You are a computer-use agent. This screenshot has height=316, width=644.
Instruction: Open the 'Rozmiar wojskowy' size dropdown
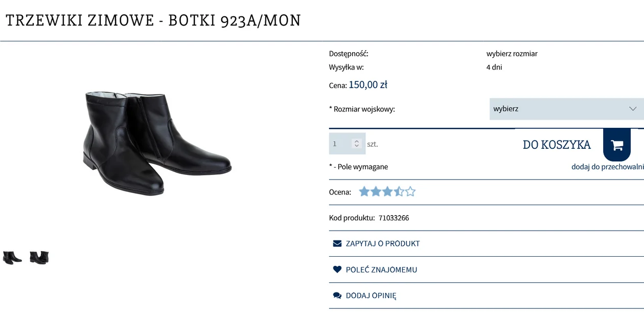click(566, 109)
